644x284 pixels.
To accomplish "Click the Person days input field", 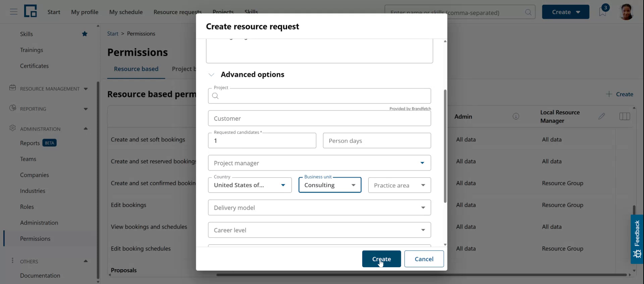I will 377,141.
